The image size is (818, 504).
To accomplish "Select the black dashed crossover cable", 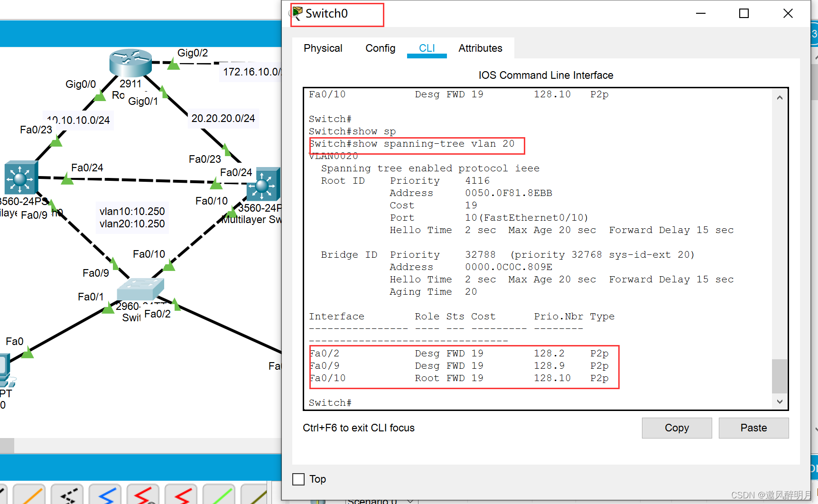I will tap(68, 495).
